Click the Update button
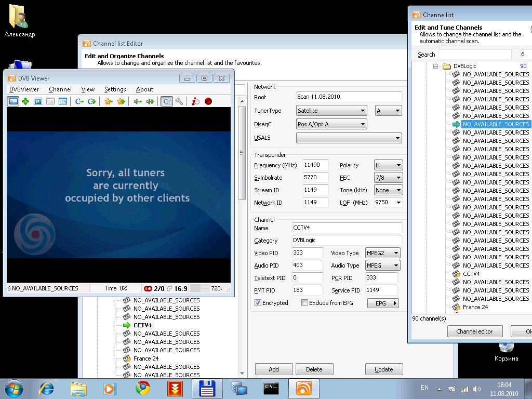Viewport: 532px width, 399px height. click(x=383, y=369)
